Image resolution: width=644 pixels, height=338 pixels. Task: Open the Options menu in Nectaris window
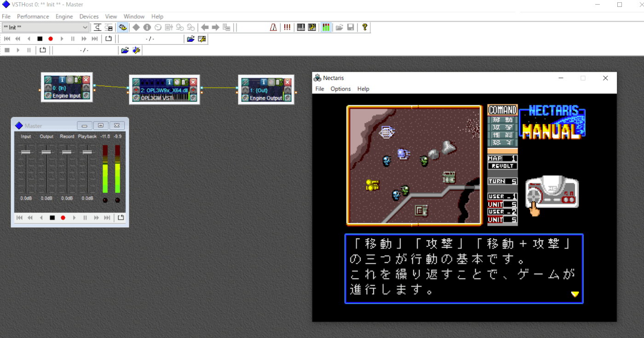tap(340, 89)
